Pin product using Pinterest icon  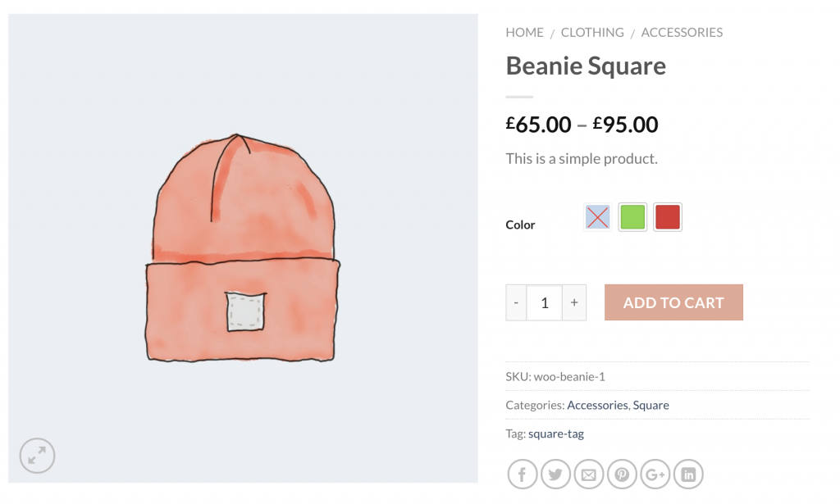[622, 474]
